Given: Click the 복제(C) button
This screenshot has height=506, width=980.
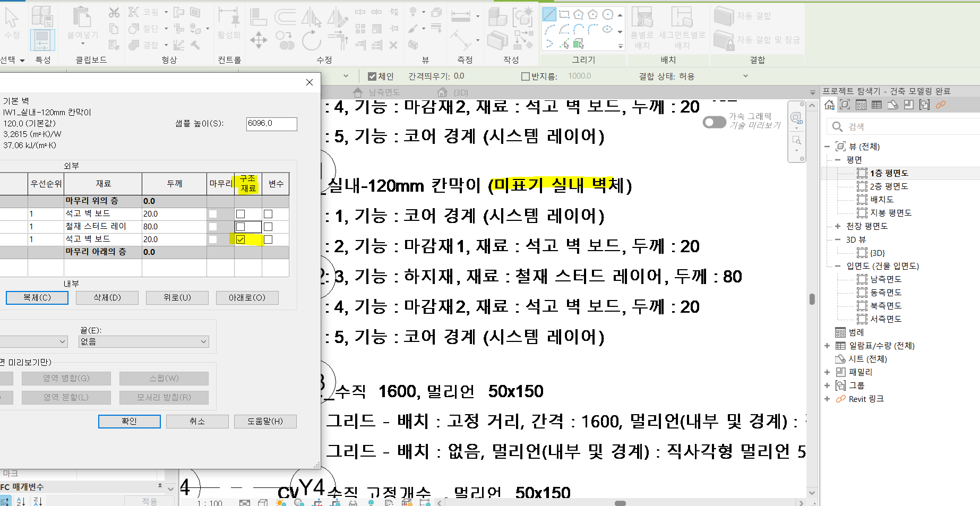Looking at the screenshot, I should pos(37,298).
